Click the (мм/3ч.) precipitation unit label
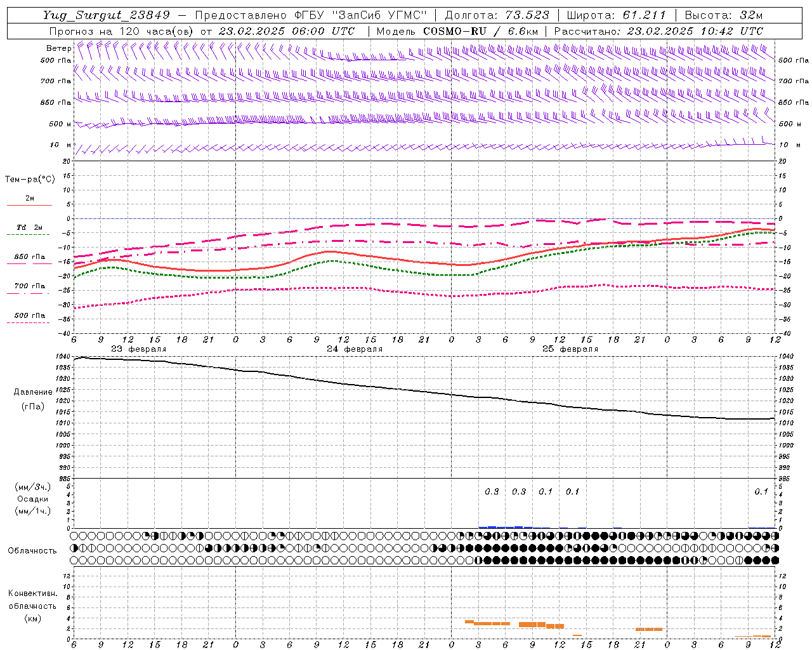Viewport: 812px width, 650px height. [32, 487]
